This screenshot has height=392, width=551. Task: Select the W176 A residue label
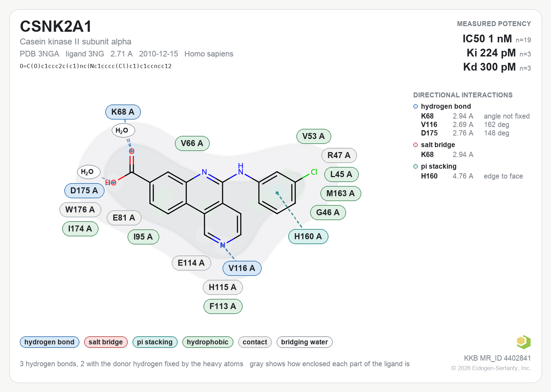coord(80,210)
